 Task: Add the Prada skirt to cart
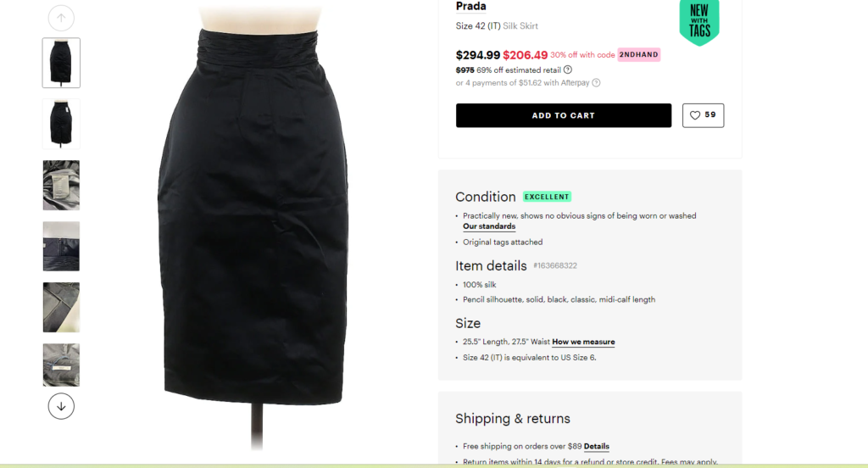click(x=564, y=115)
